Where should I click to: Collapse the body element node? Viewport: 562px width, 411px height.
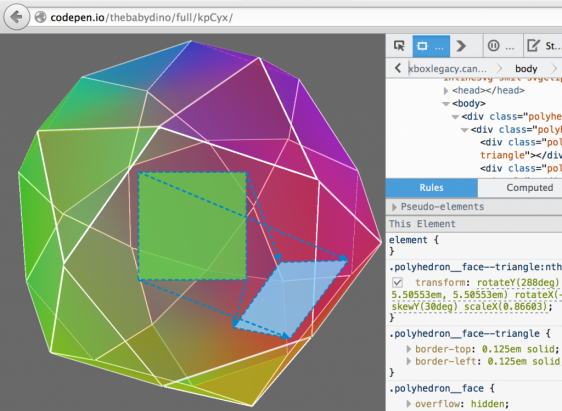tap(446, 104)
